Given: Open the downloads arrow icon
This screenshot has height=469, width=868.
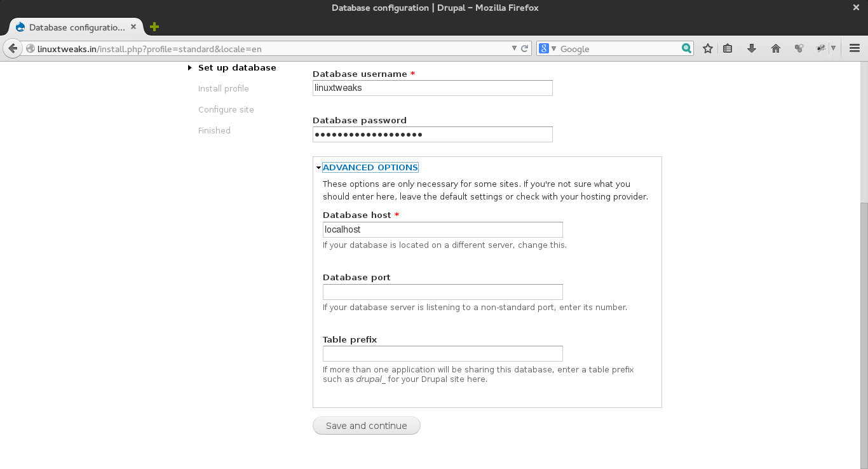Looking at the screenshot, I should click(x=752, y=48).
